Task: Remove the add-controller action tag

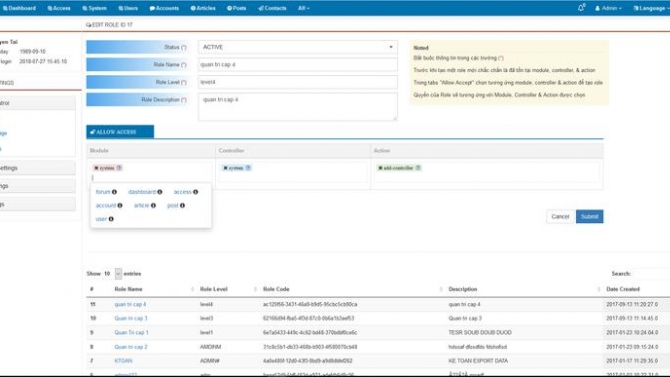Action: 380,168
